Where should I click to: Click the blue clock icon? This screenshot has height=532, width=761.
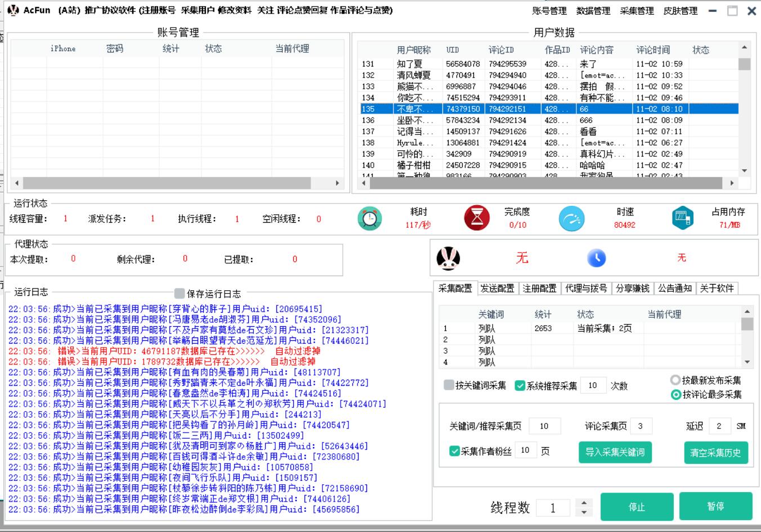tap(596, 258)
